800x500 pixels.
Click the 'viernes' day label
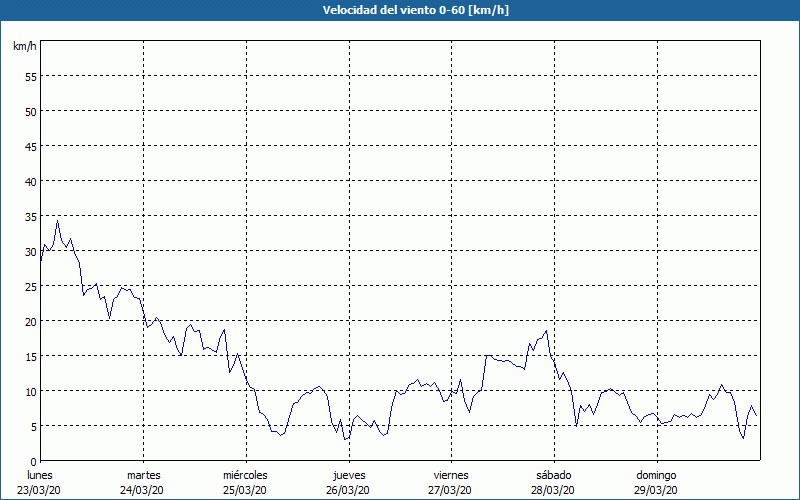(451, 475)
